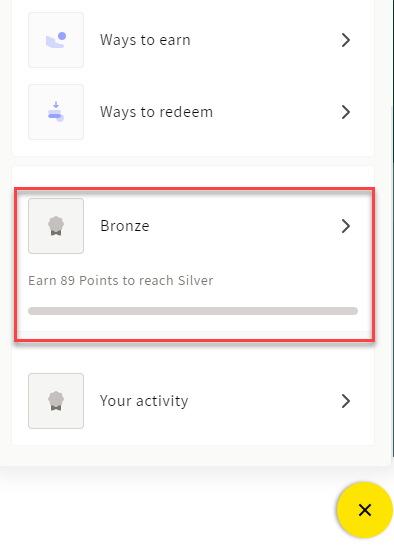Click the X mark inside yellow circle
394x546 pixels.
pos(365,510)
